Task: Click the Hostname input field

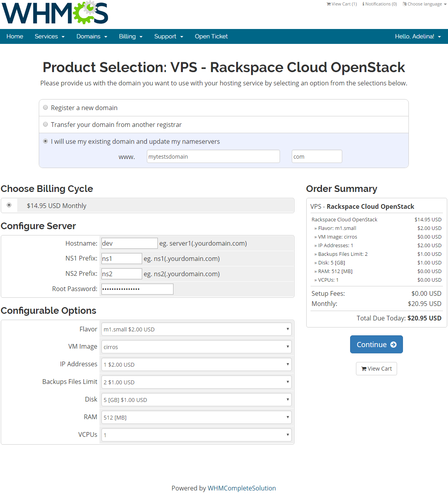Action: click(129, 243)
